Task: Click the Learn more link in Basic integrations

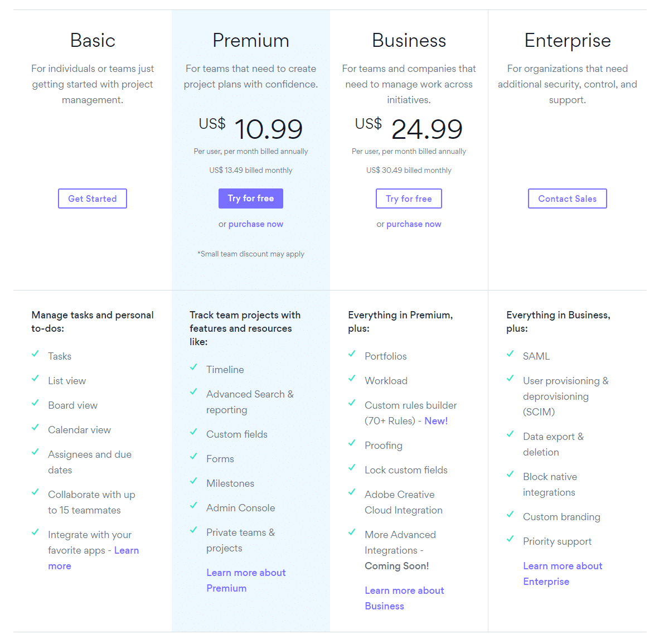Action: click(127, 550)
